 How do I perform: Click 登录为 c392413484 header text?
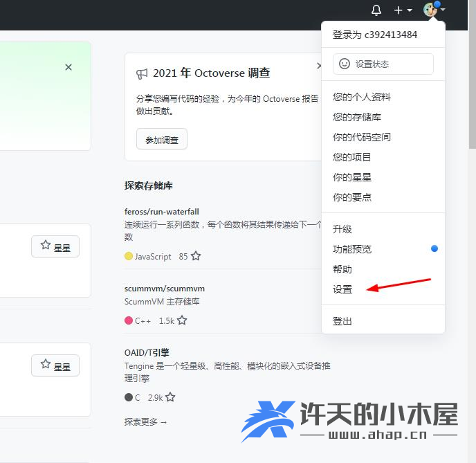tap(374, 35)
